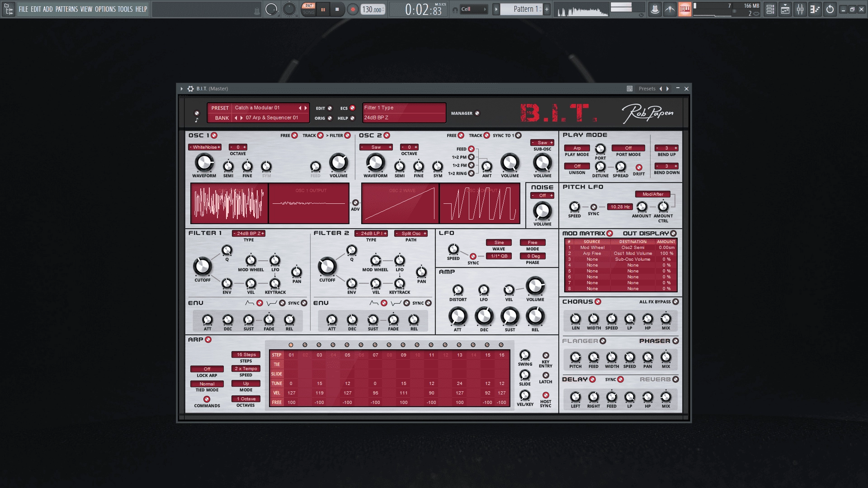
Task: Open the mixer view icon
Action: pyautogui.click(x=800, y=9)
